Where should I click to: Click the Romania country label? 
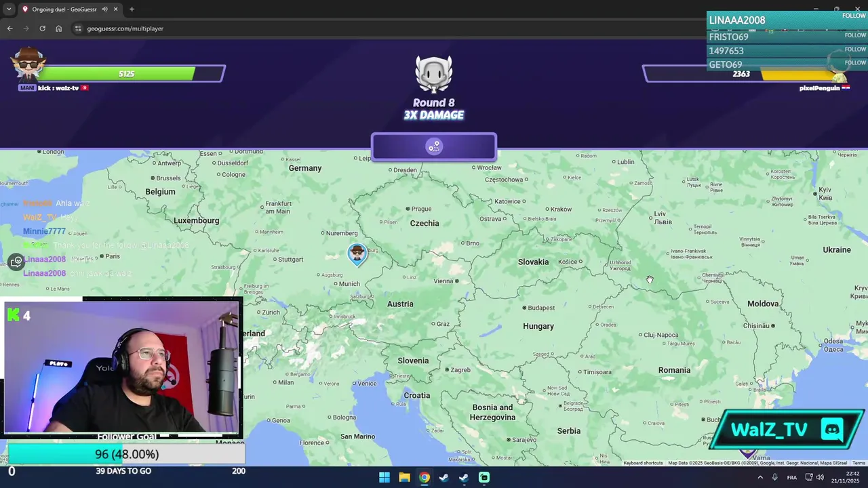pyautogui.click(x=674, y=370)
